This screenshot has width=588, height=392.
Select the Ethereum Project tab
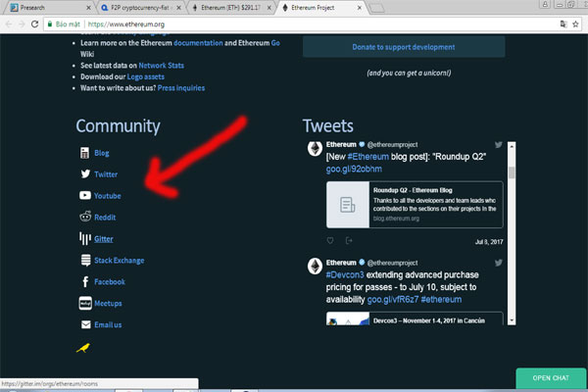pyautogui.click(x=321, y=8)
